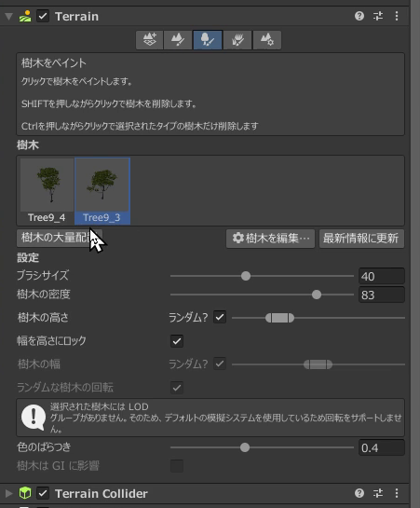Click the 樹木をペイント heading text
This screenshot has width=420, height=508.
point(54,62)
